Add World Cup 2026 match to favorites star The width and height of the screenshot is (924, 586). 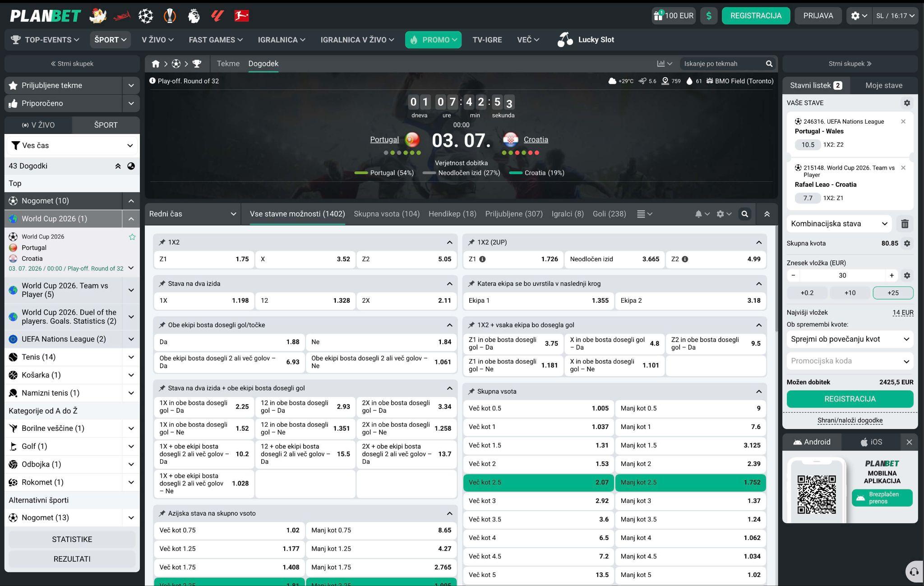[x=132, y=237]
